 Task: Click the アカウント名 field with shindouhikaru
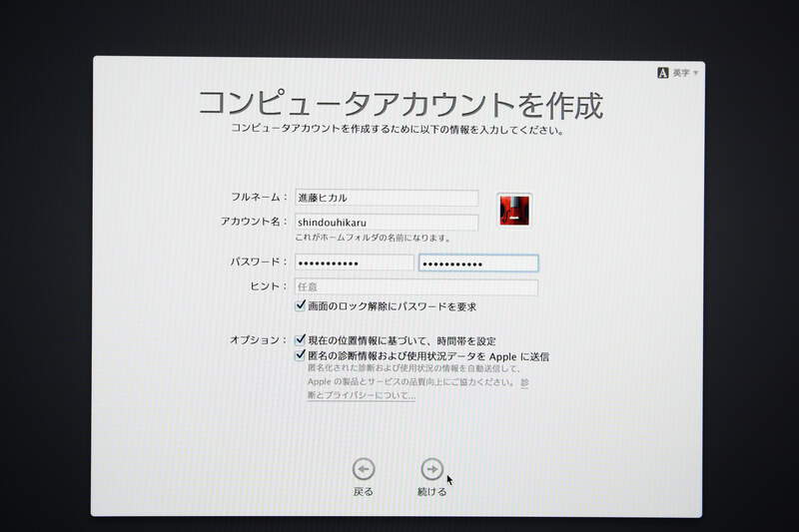(386, 223)
